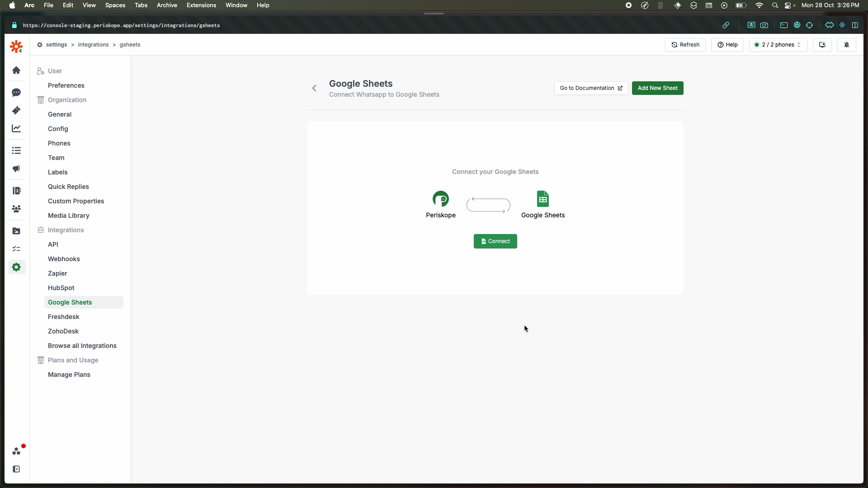The width and height of the screenshot is (868, 488).
Task: Select Google Sheets in sidebar
Action: coord(84,302)
